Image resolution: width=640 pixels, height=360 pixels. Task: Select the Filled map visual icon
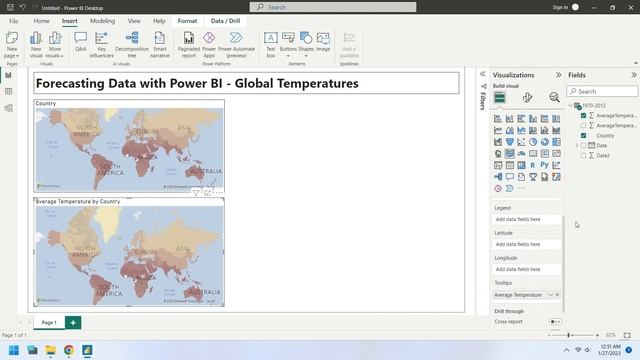point(510,153)
